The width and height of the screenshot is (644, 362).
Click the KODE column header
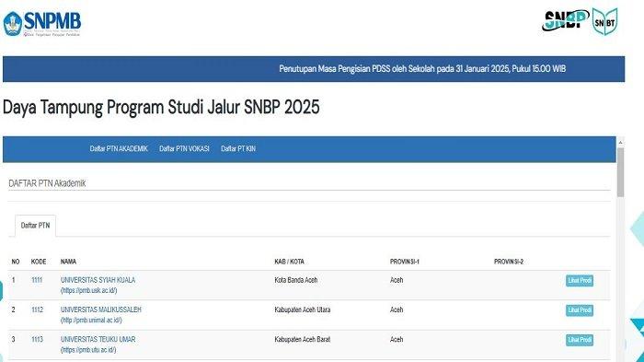point(39,262)
